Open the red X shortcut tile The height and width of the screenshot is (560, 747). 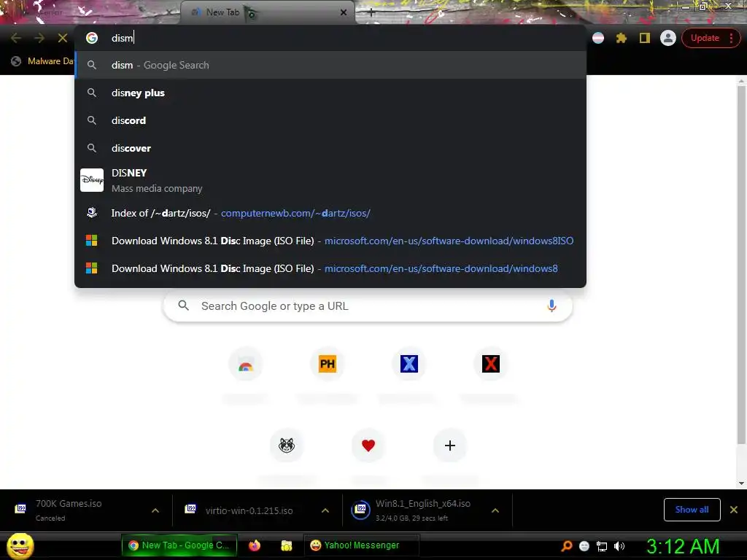tap(491, 365)
